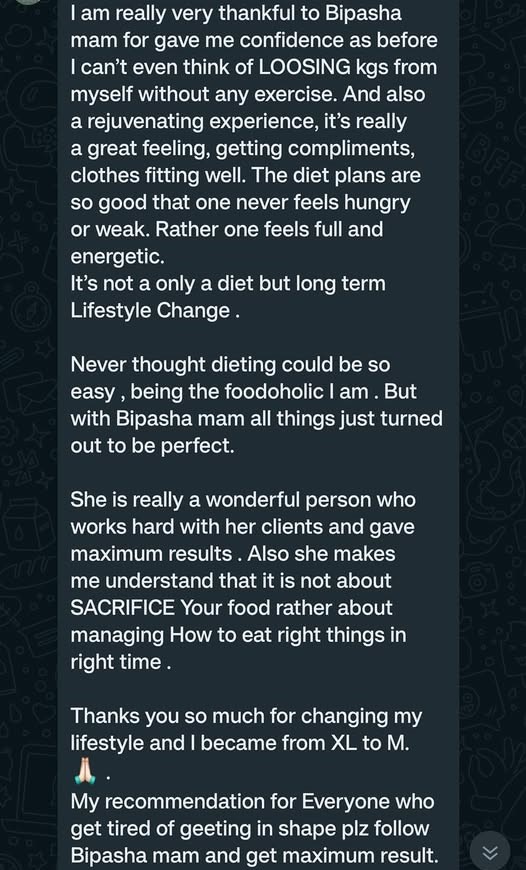Open the sender's profile avatar at top

(x=26, y=2)
